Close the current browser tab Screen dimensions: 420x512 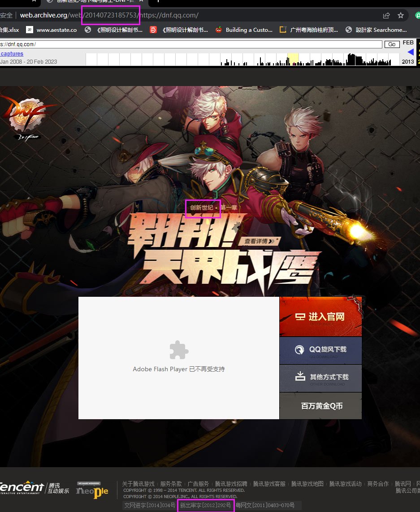click(x=141, y=1)
